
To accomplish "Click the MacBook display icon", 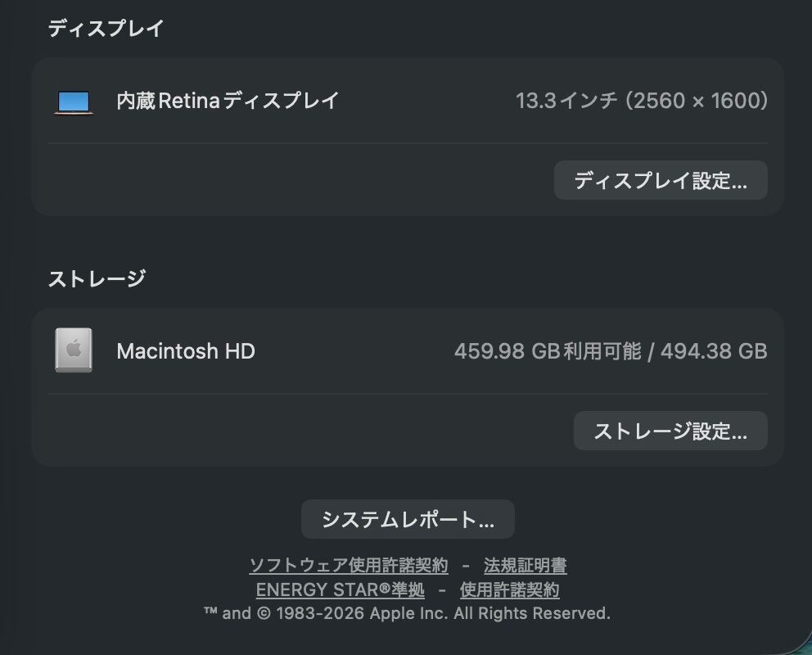I will click(x=74, y=102).
